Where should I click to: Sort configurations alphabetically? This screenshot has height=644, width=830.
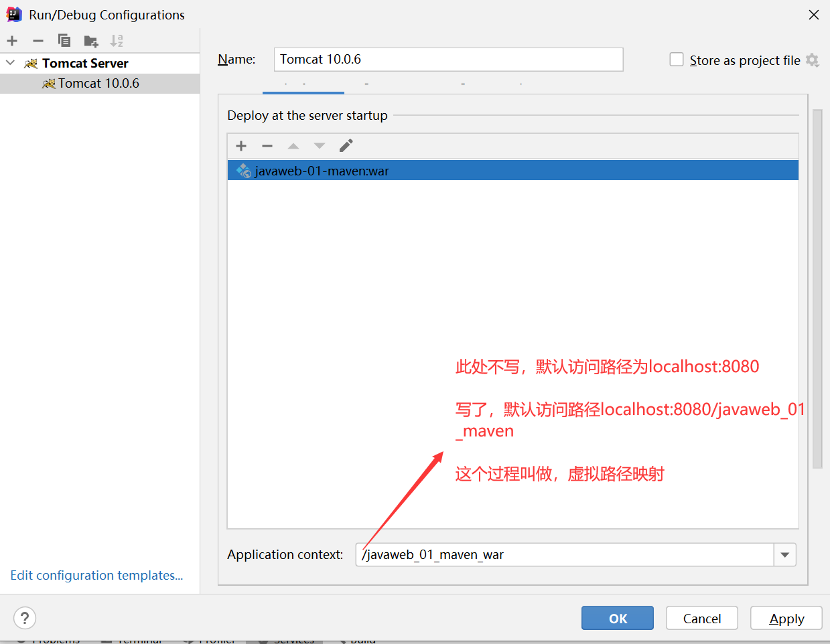117,41
